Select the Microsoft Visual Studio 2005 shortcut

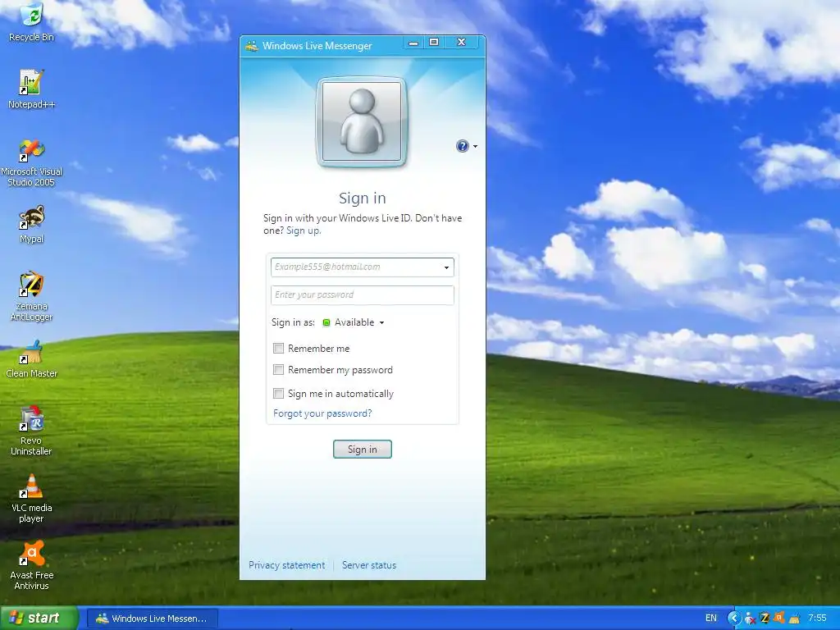point(32,162)
